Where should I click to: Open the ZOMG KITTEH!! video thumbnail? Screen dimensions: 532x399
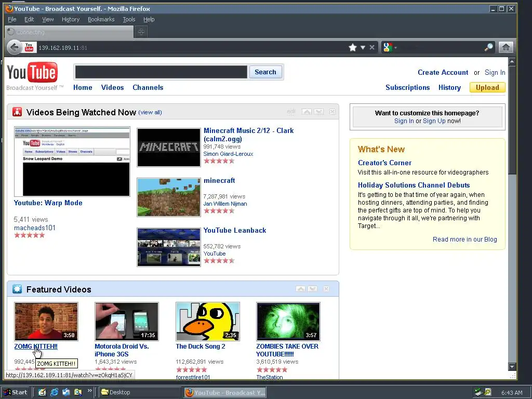pyautogui.click(x=46, y=321)
